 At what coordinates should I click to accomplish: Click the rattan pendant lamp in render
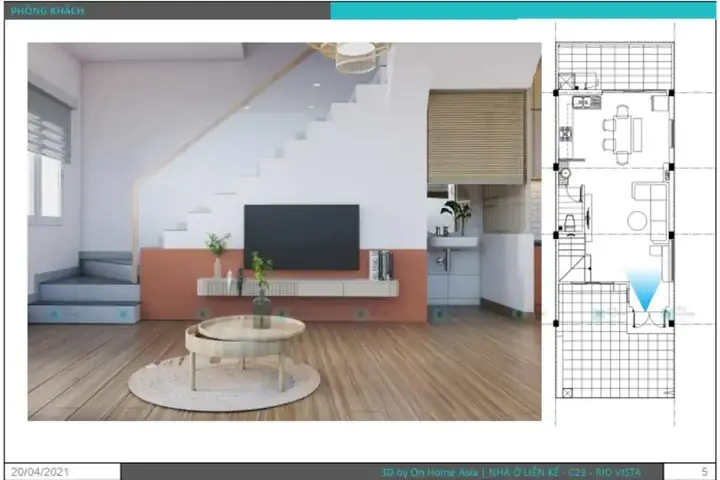(355, 56)
